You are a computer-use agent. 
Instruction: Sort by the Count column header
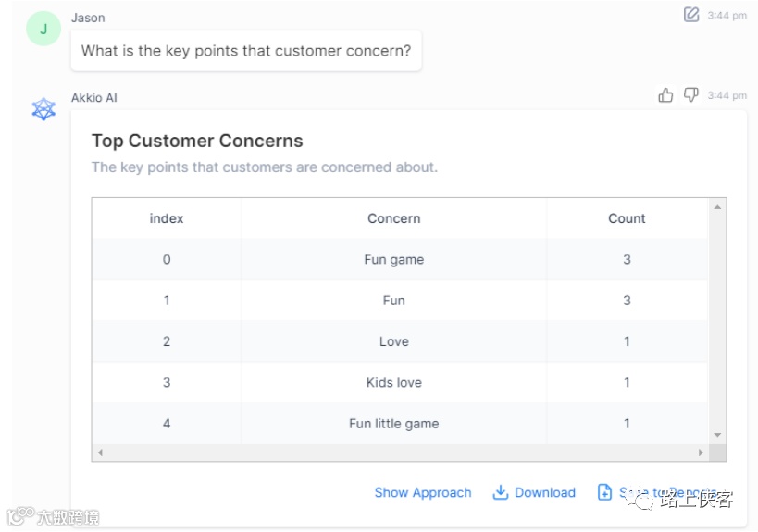tap(627, 218)
